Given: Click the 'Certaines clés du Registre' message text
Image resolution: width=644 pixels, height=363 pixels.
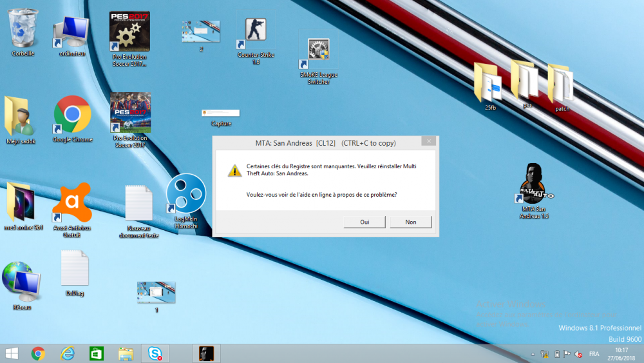Looking at the screenshot, I should pos(332,170).
